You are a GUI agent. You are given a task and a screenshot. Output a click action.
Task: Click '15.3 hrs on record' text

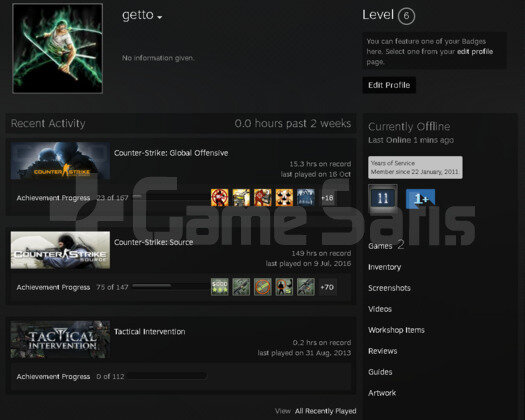(x=320, y=164)
